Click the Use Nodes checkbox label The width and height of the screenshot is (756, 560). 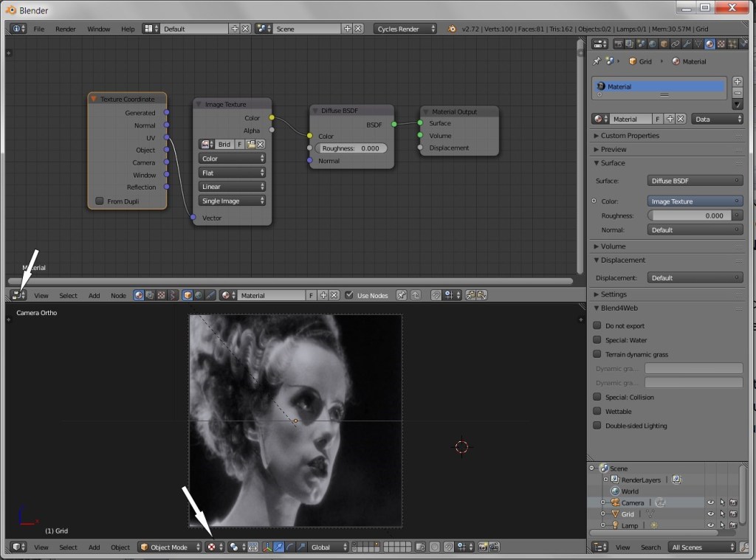(371, 295)
